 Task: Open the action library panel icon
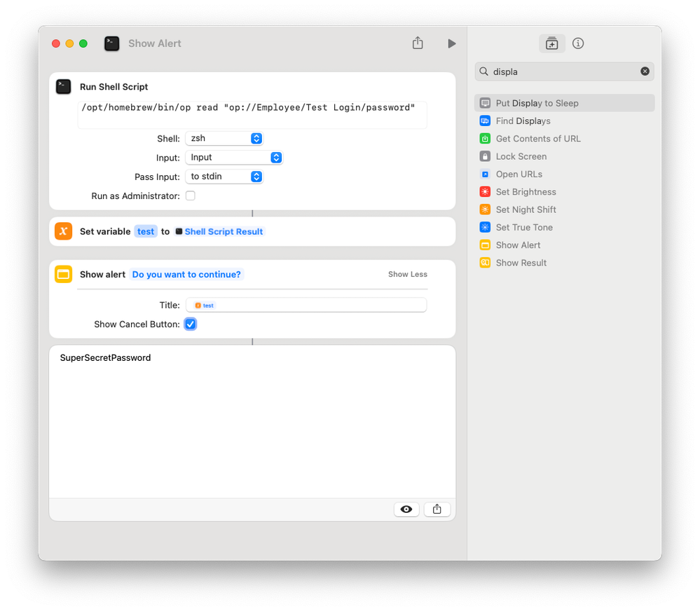[551, 43]
